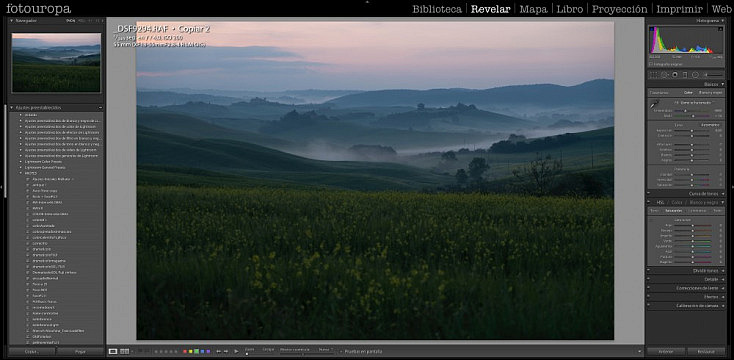Apply the red color label swatch
Image resolution: width=734 pixels, height=360 pixels.
pyautogui.click(x=185, y=351)
